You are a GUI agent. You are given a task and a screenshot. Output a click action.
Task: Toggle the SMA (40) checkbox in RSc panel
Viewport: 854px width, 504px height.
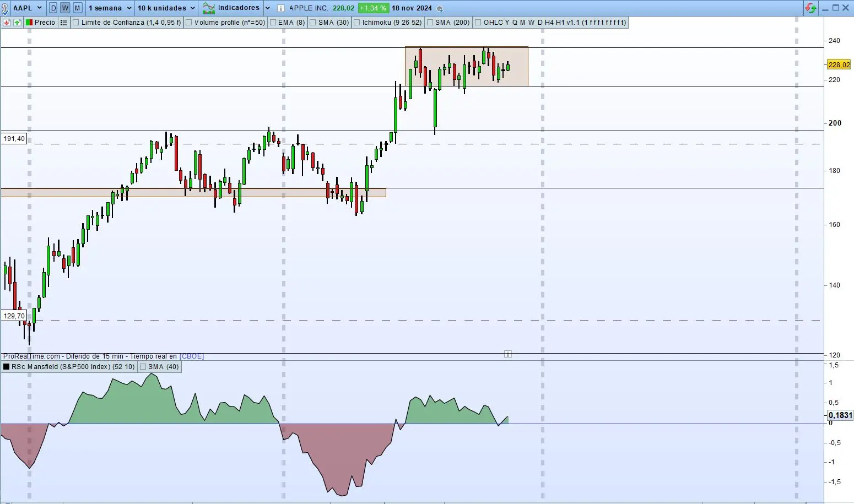tap(143, 367)
